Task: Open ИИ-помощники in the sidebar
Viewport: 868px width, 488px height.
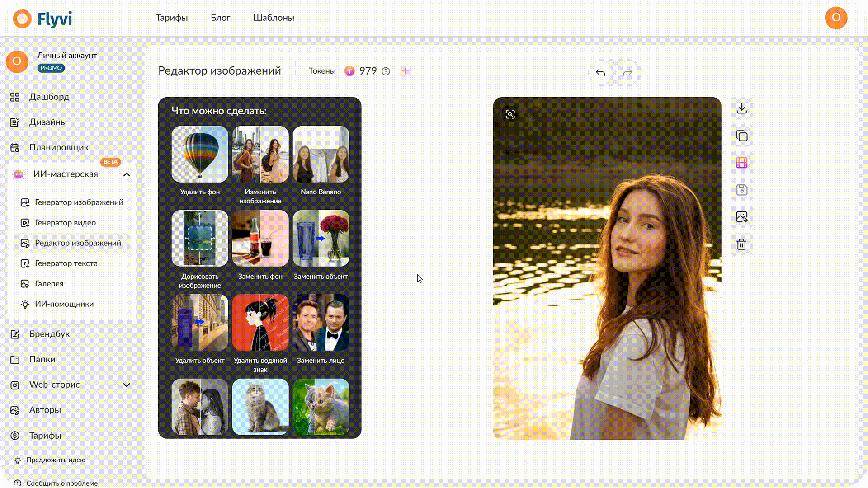Action: 57,304
